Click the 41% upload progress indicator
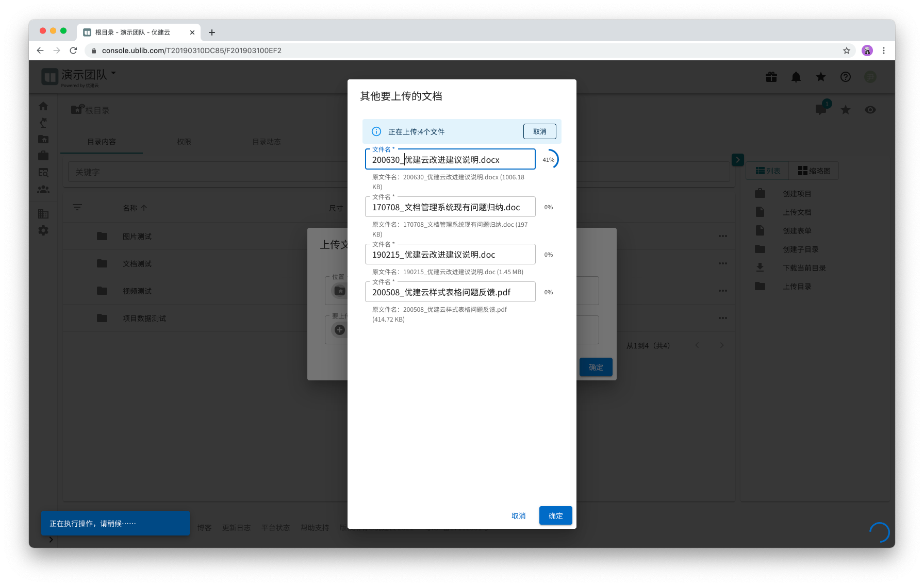The image size is (924, 586). click(x=549, y=160)
